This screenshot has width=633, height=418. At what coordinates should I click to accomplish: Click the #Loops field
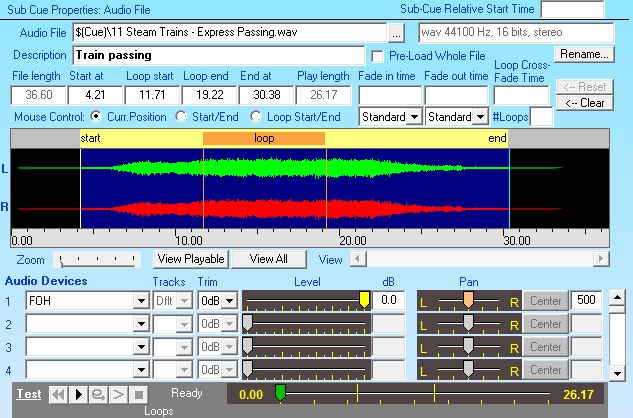(x=541, y=117)
